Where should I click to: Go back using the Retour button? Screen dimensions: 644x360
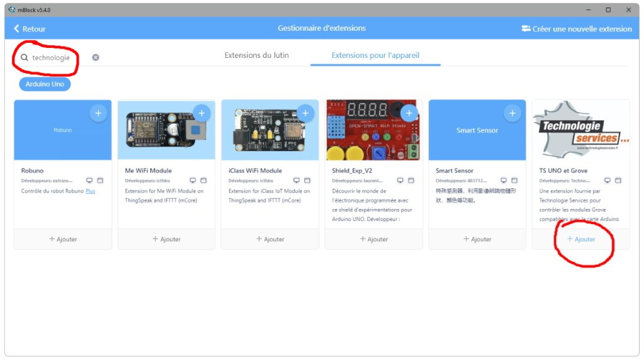[30, 28]
